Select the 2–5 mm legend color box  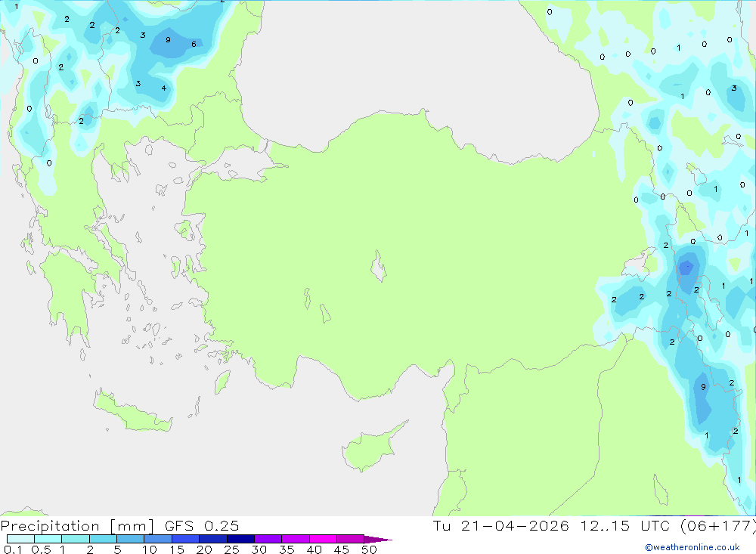103,539
